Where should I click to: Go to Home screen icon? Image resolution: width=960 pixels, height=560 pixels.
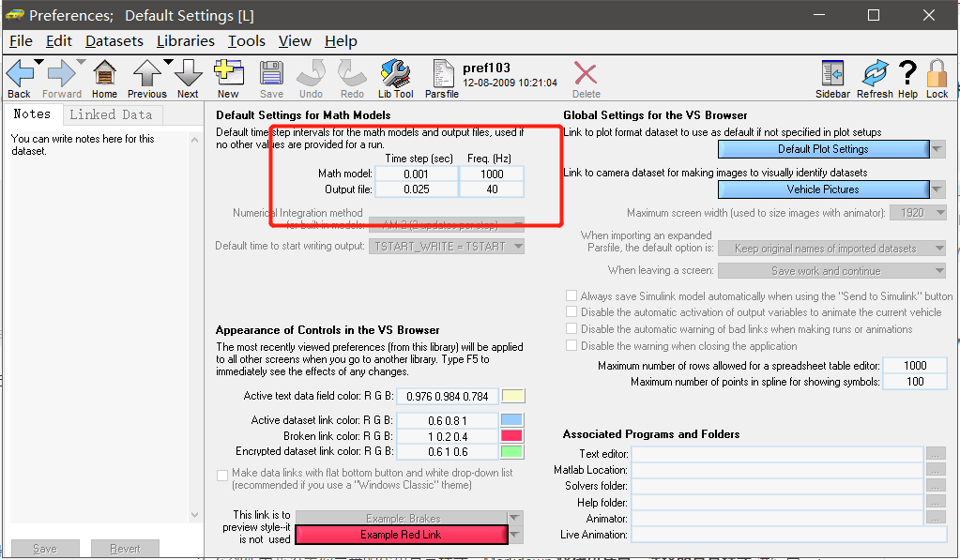tap(104, 73)
